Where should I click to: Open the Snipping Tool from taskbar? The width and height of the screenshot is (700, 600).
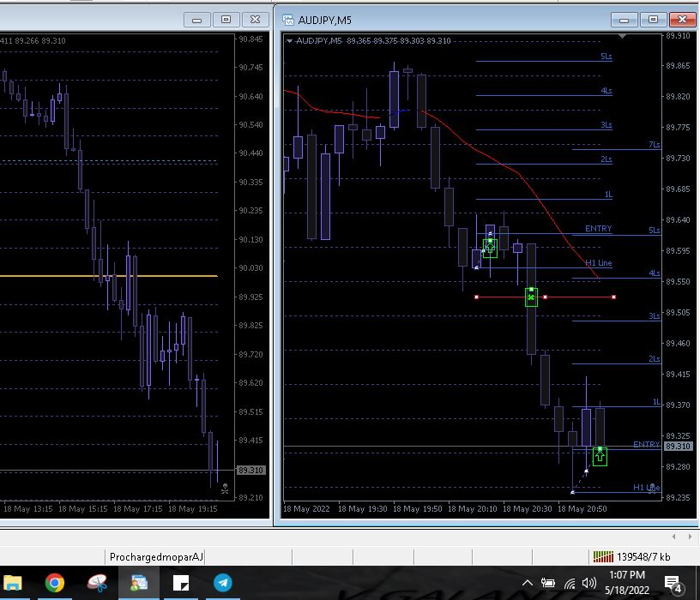[97, 583]
